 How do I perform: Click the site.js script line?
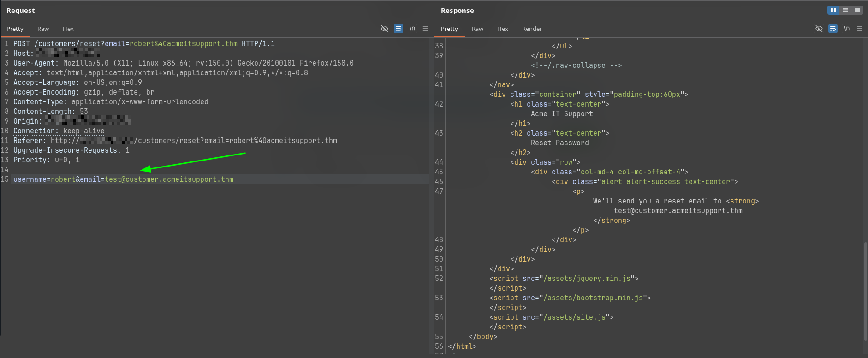[552, 317]
